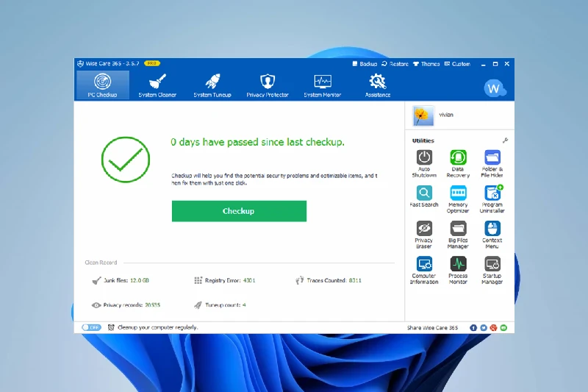Screen dimensions: 588x392
Task: Select the Assistance tab
Action: [x=378, y=85]
